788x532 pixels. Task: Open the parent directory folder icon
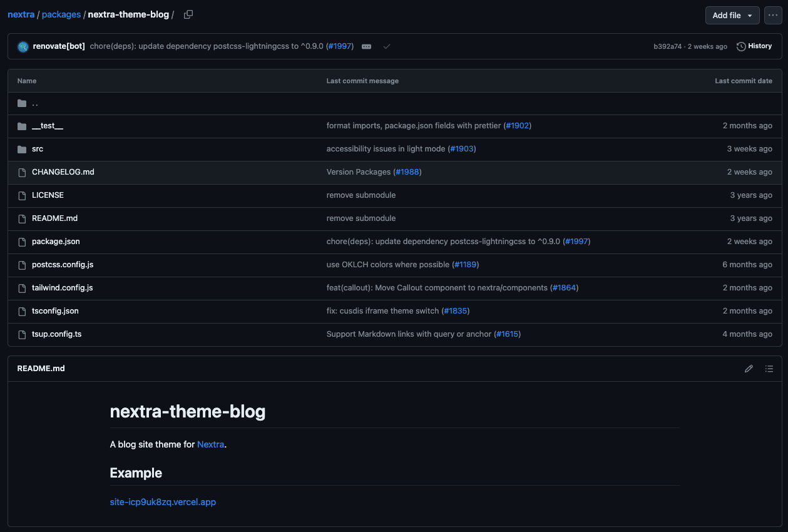click(x=22, y=103)
